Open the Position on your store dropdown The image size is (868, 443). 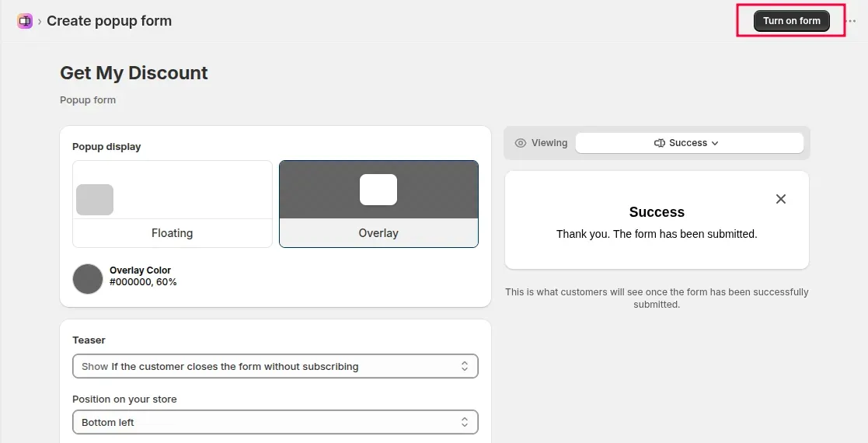coord(275,422)
